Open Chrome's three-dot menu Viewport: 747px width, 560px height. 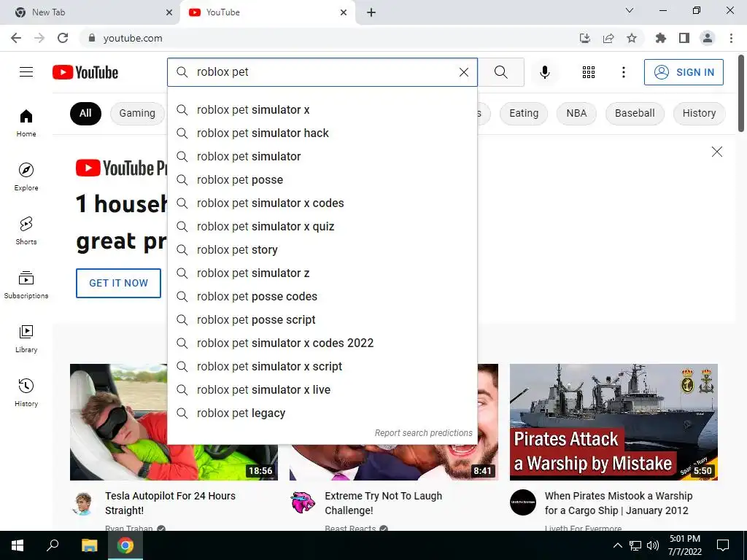pyautogui.click(x=731, y=38)
